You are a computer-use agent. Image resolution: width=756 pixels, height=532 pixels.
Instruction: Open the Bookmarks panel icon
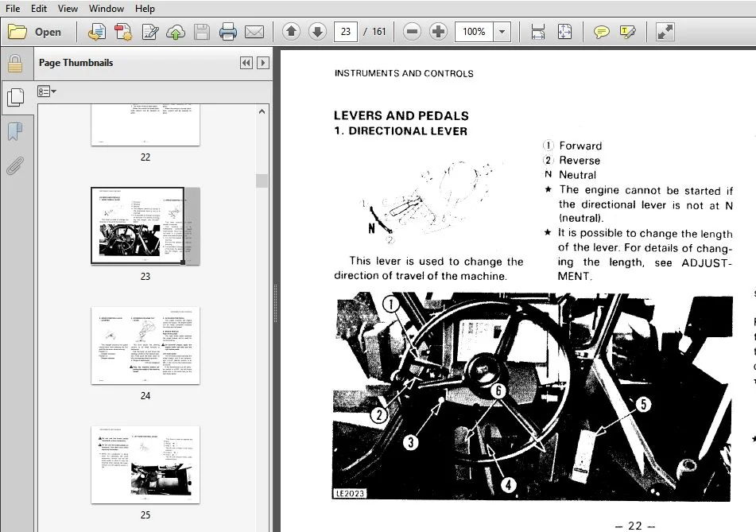tap(15, 131)
